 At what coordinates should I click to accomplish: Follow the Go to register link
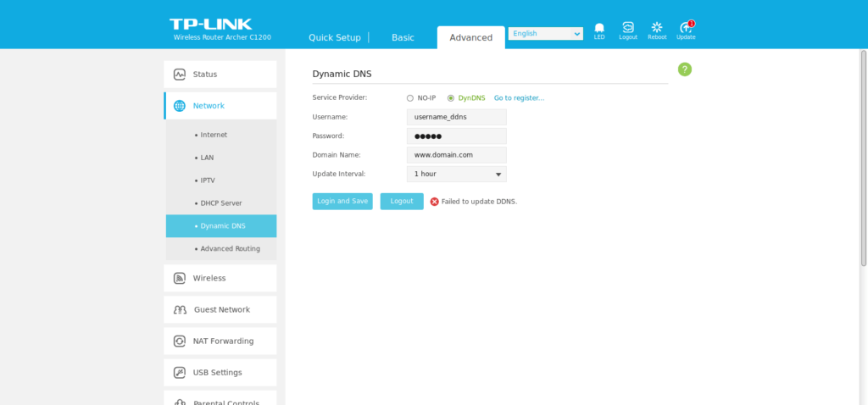[x=519, y=98]
